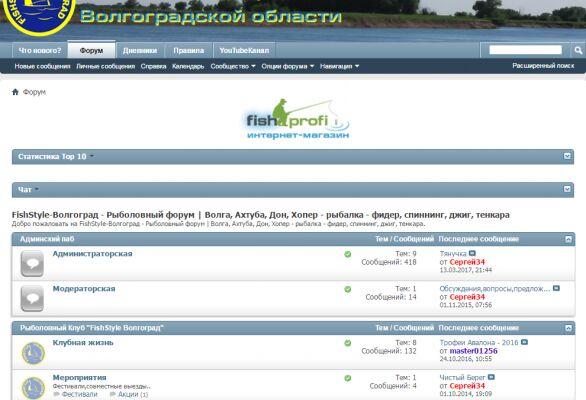The height and width of the screenshot is (400, 586).
Task: Open Сергей34 profile in Модераторская row
Action: [467, 297]
